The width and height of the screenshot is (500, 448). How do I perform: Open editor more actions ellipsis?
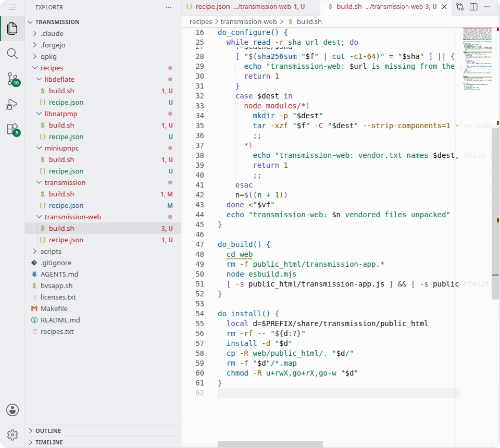[x=487, y=7]
